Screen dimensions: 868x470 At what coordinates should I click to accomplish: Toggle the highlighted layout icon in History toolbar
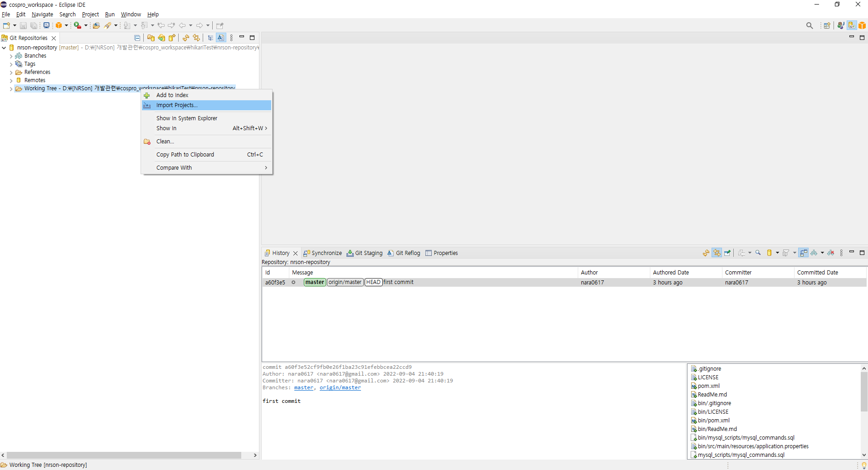(x=804, y=253)
